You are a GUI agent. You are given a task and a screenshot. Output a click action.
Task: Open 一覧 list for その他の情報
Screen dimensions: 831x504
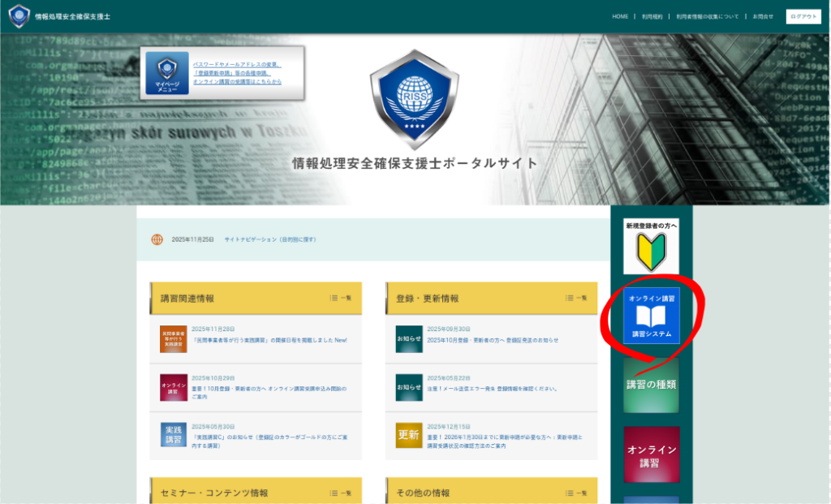pyautogui.click(x=576, y=493)
